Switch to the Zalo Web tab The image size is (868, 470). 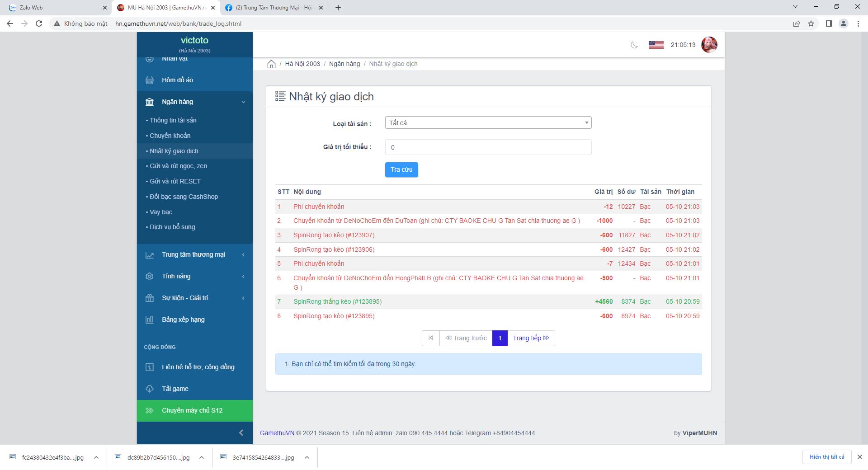[54, 8]
